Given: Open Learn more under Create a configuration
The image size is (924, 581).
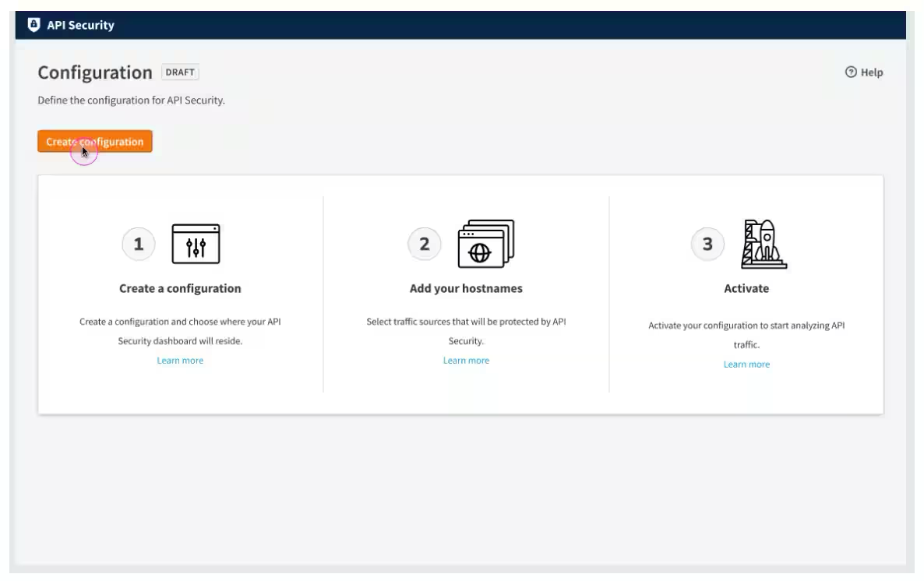Looking at the screenshot, I should click(180, 360).
